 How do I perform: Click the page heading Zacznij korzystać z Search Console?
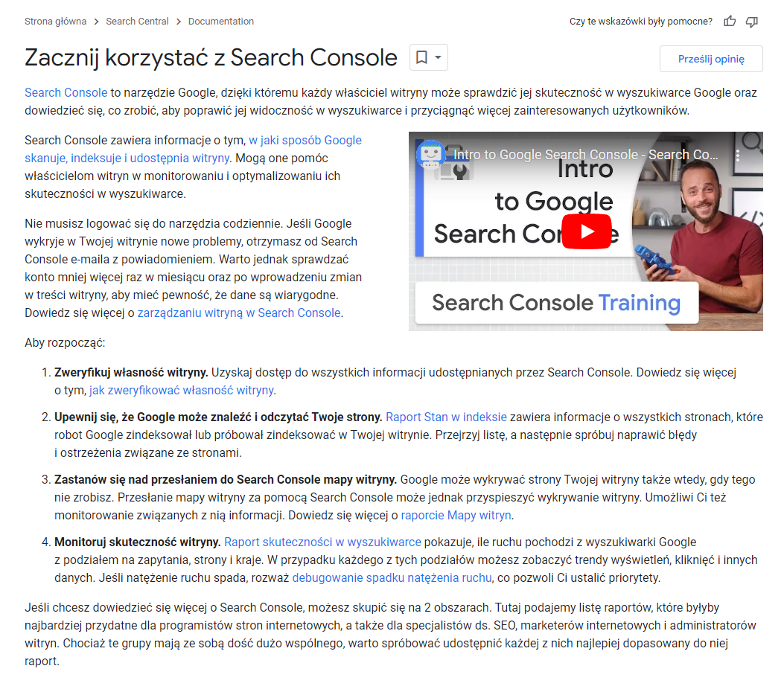(211, 57)
